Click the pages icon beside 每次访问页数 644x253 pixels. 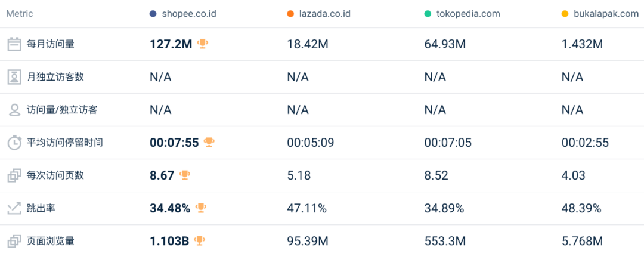14,175
